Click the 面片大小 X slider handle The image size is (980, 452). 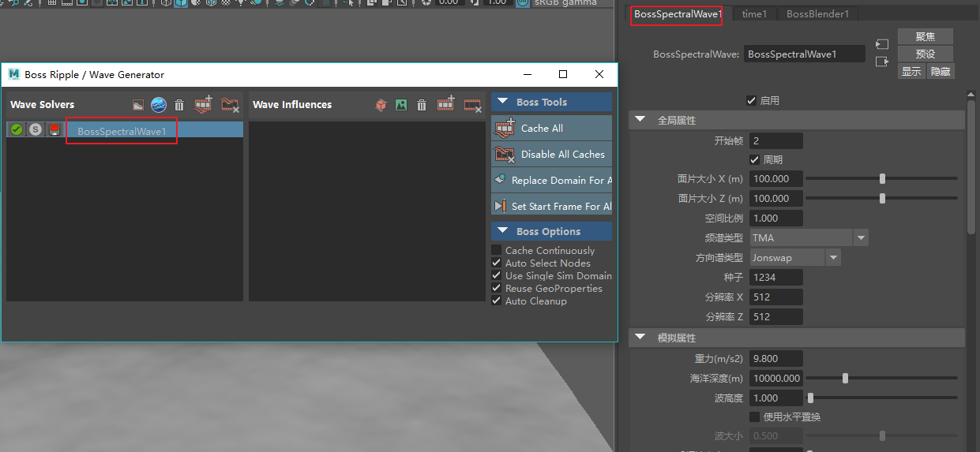[x=882, y=178]
